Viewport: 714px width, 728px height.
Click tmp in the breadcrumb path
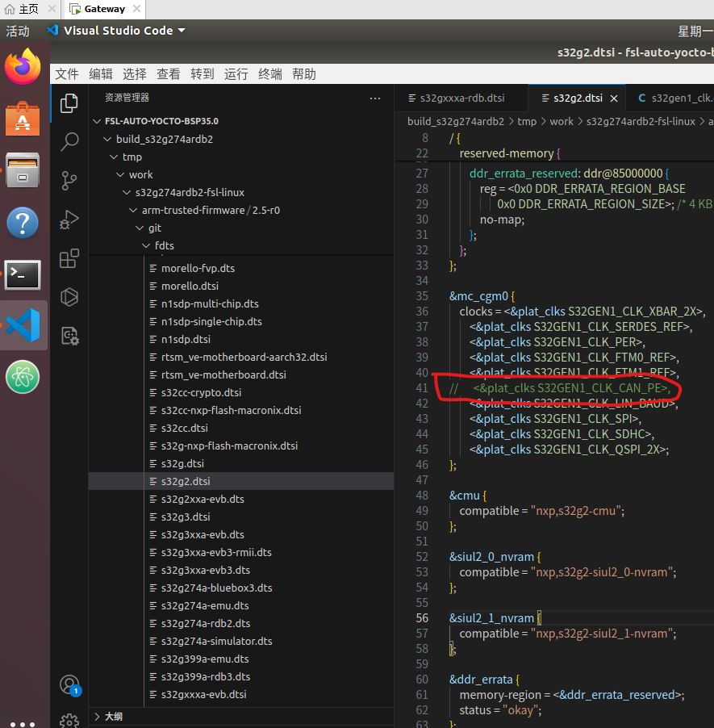(527, 122)
